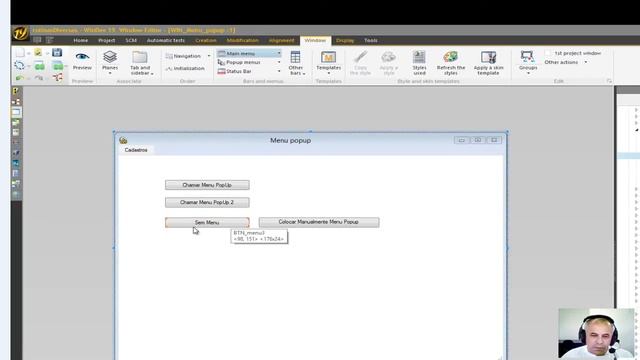This screenshot has height=360, width=640.
Task: Open the Project ribbon tab
Action: tap(107, 40)
